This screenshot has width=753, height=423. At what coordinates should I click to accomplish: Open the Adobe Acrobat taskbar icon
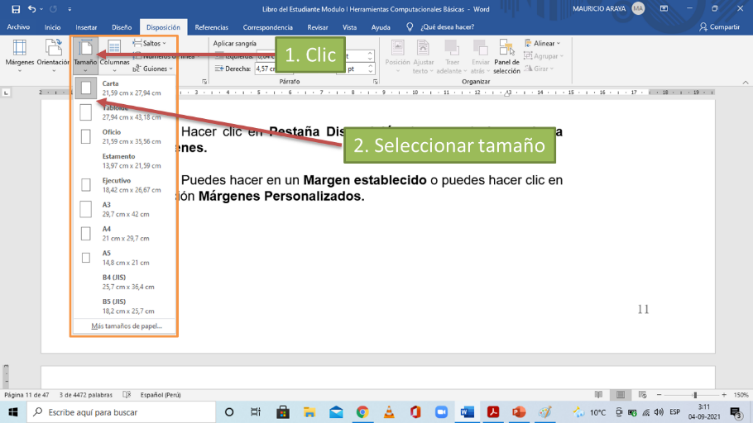click(493, 412)
